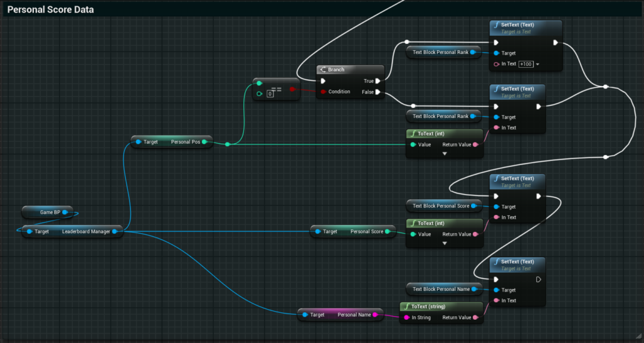Click the +100 In Text value field
This screenshot has width=644, height=343.
tap(526, 64)
